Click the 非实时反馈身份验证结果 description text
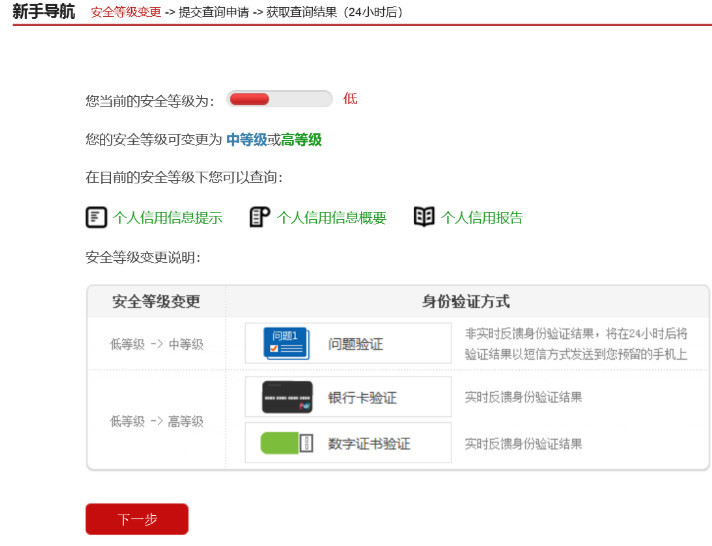The height and width of the screenshot is (546, 712). pyautogui.click(x=576, y=344)
